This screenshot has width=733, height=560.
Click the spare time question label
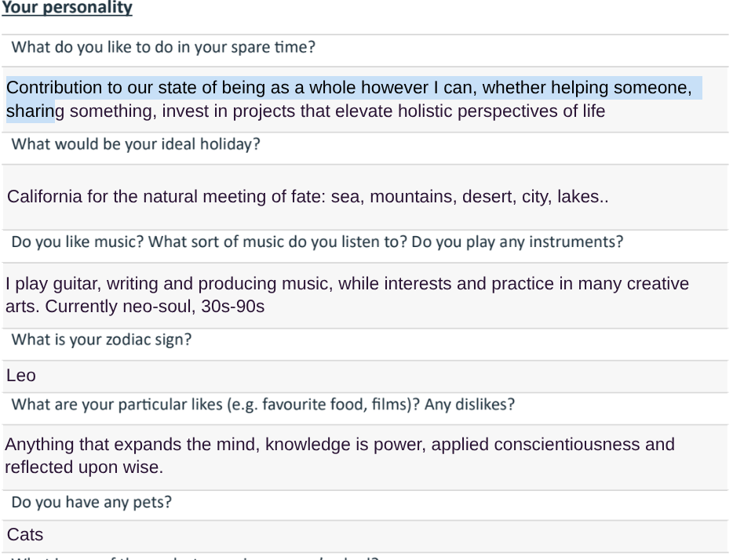163,47
